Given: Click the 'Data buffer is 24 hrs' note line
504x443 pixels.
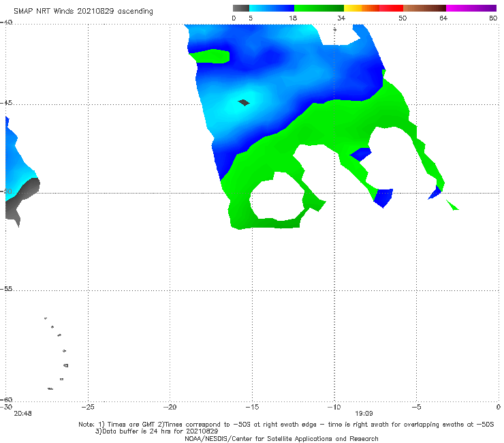Looking at the screenshot, I should click(157, 431).
